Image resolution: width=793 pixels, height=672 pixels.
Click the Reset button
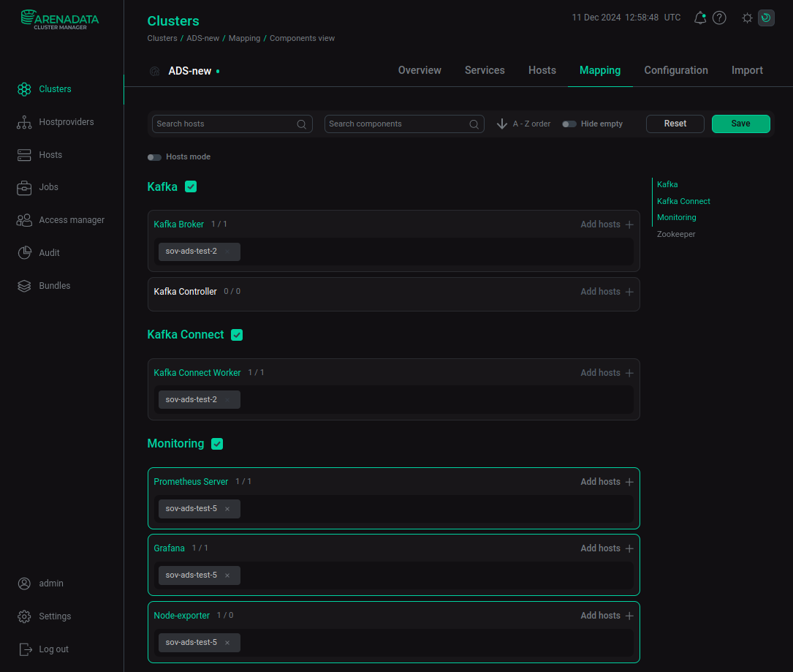(x=675, y=124)
